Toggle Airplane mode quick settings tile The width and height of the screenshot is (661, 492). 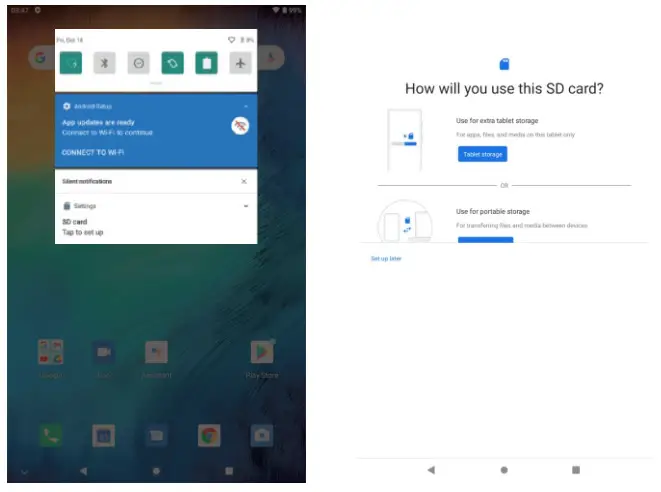point(240,63)
